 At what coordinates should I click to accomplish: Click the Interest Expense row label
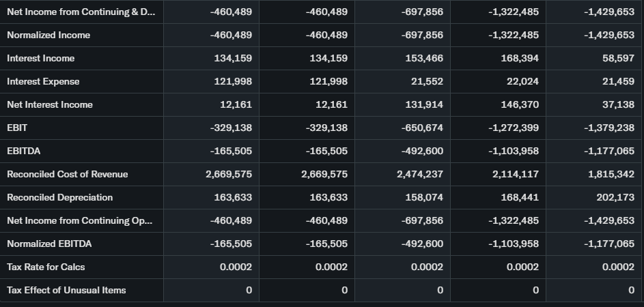tap(43, 81)
